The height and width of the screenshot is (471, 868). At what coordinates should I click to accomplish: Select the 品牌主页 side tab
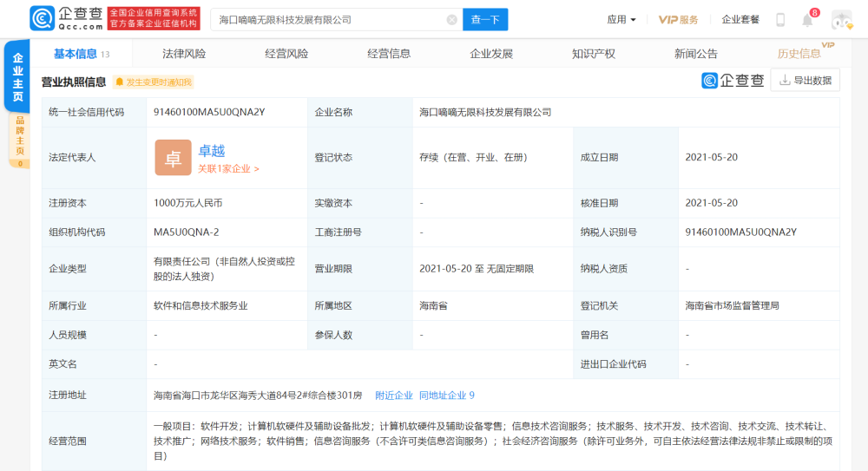(x=20, y=141)
